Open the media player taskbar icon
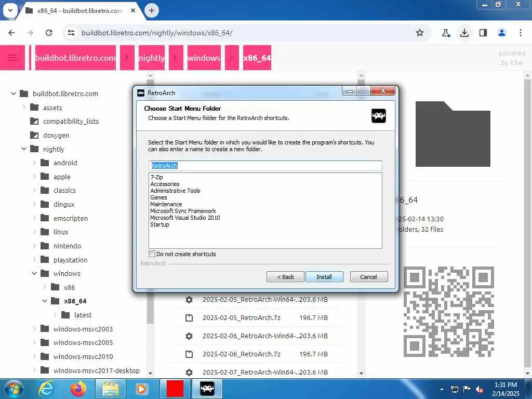This screenshot has height=399, width=532. pos(141,389)
